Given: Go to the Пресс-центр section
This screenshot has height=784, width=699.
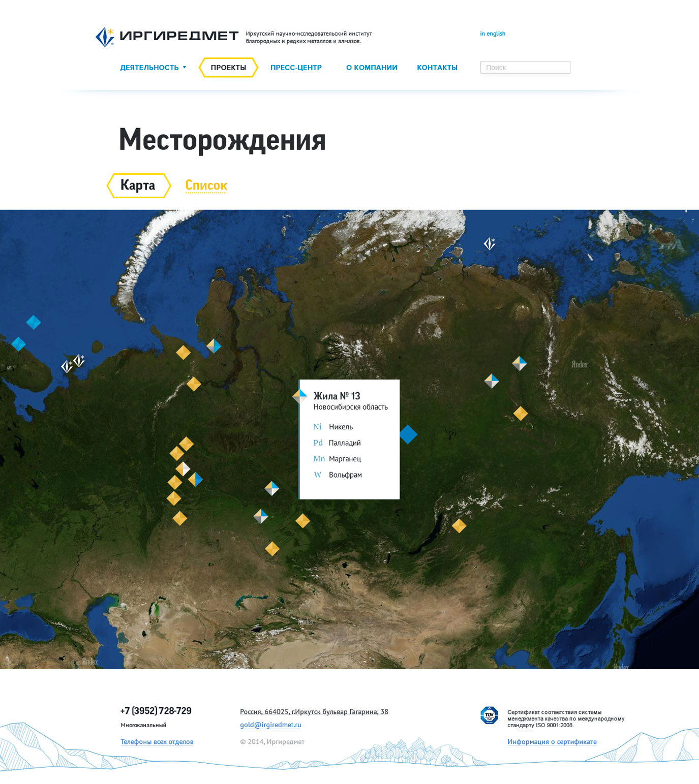Looking at the screenshot, I should [x=296, y=68].
